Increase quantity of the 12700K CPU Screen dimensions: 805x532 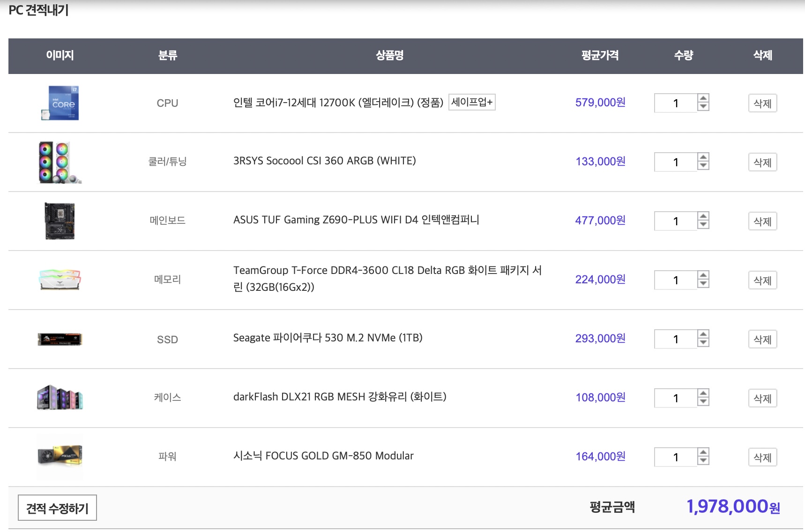coord(703,98)
